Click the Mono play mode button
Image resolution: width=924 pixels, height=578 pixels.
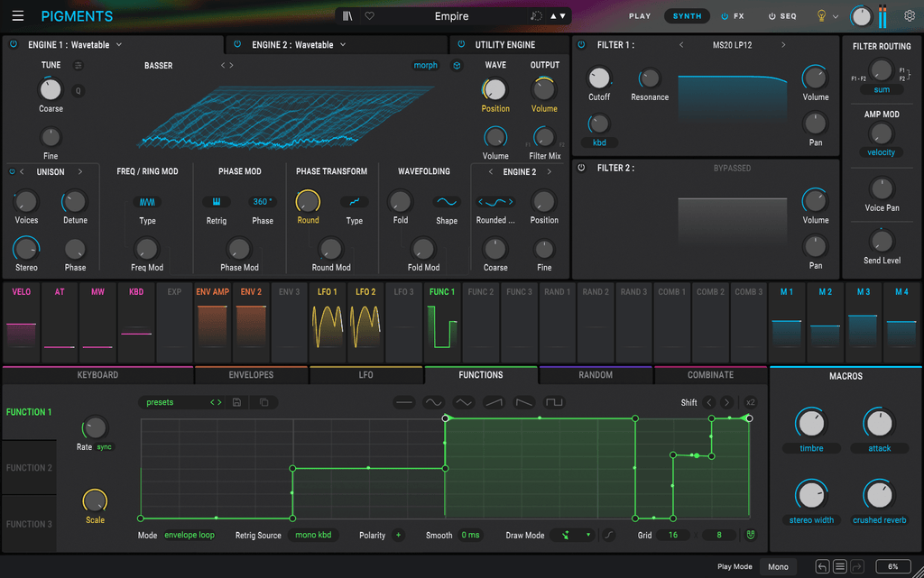pyautogui.click(x=778, y=566)
